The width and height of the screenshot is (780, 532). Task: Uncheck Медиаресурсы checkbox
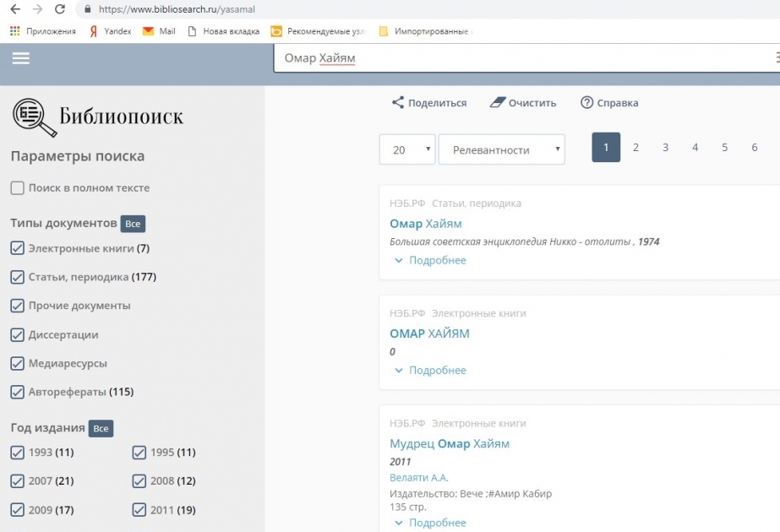(18, 363)
